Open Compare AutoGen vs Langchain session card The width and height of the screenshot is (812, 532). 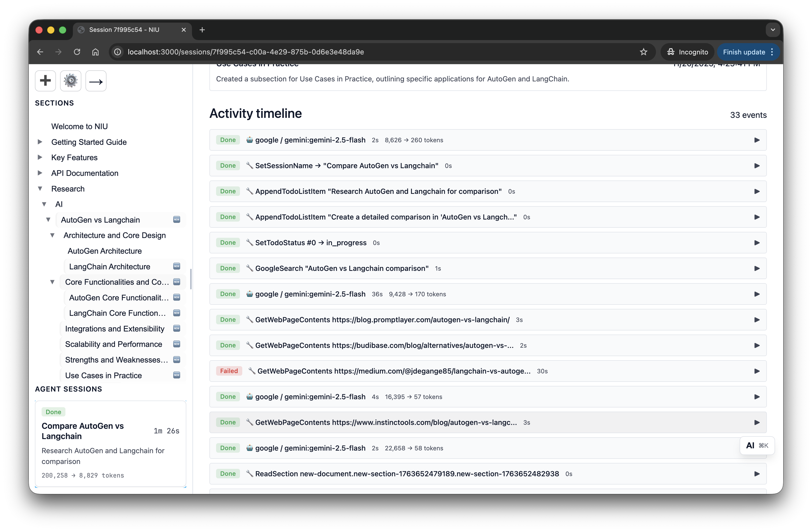point(111,444)
